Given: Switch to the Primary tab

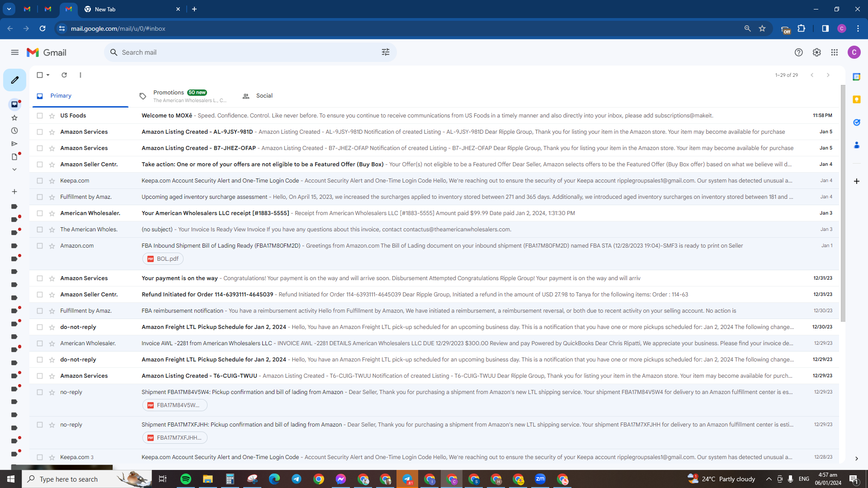Looking at the screenshot, I should click(80, 96).
